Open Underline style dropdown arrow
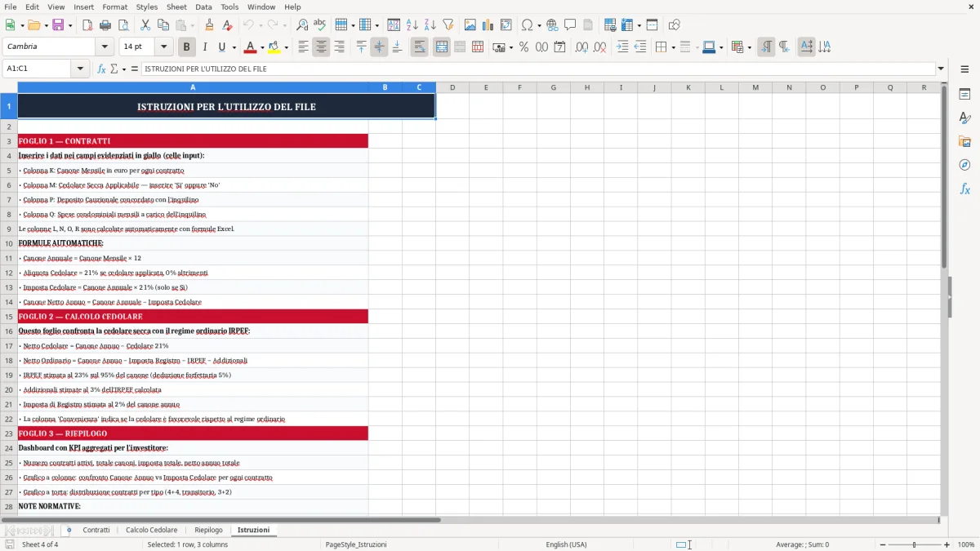This screenshot has width=980, height=551. (x=234, y=47)
